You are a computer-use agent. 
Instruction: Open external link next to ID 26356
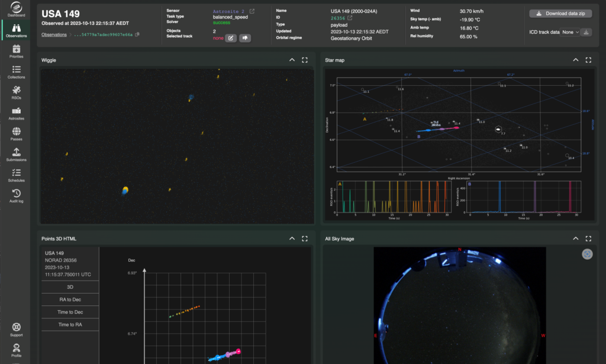pyautogui.click(x=350, y=18)
